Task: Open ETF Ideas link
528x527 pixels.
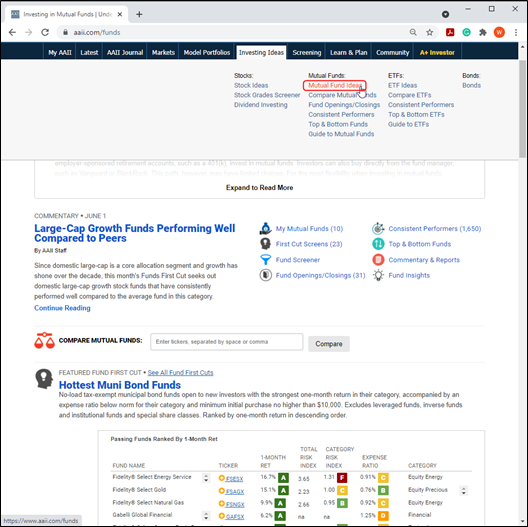Action: (402, 86)
